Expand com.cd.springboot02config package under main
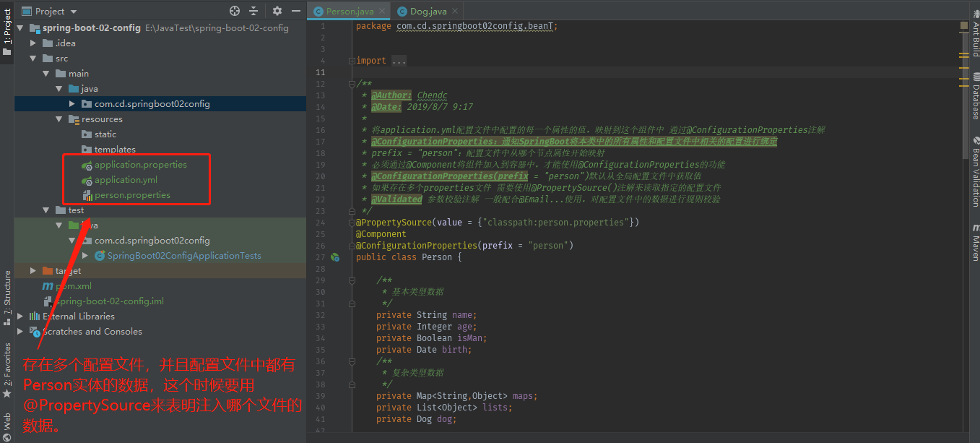980x443 pixels. click(x=73, y=104)
